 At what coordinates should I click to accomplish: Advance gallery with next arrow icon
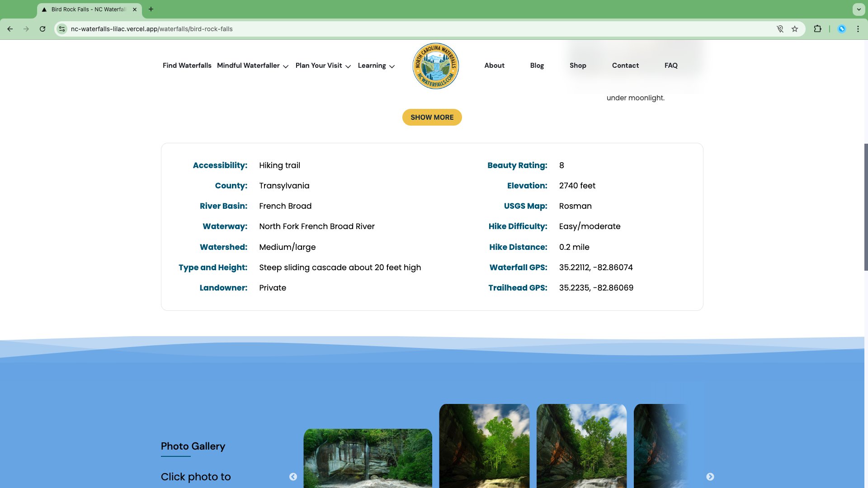click(710, 477)
